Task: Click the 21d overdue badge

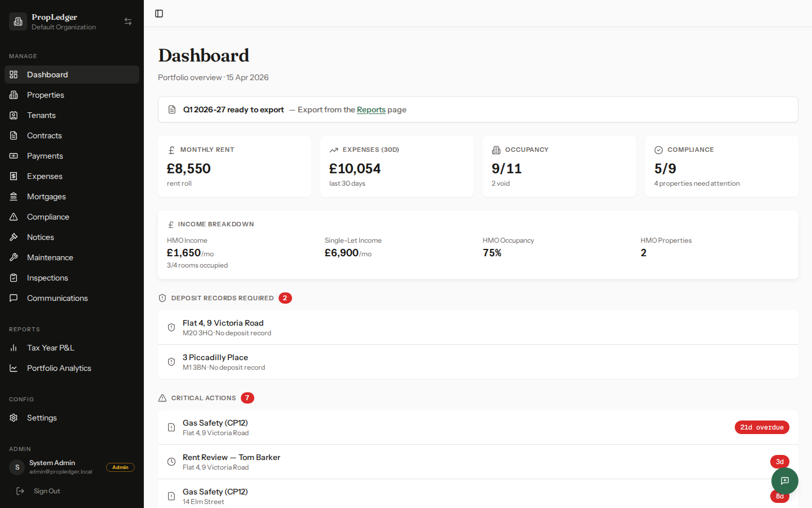Action: tap(762, 427)
